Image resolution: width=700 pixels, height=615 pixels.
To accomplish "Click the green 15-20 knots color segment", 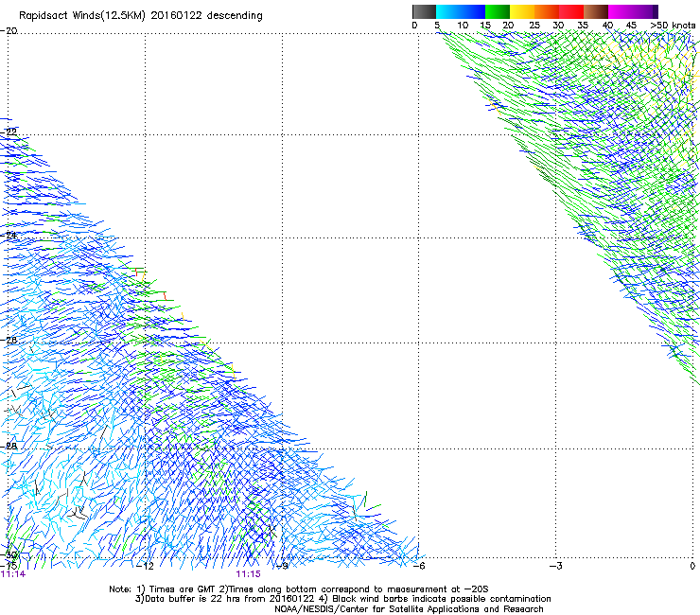I will point(498,11).
